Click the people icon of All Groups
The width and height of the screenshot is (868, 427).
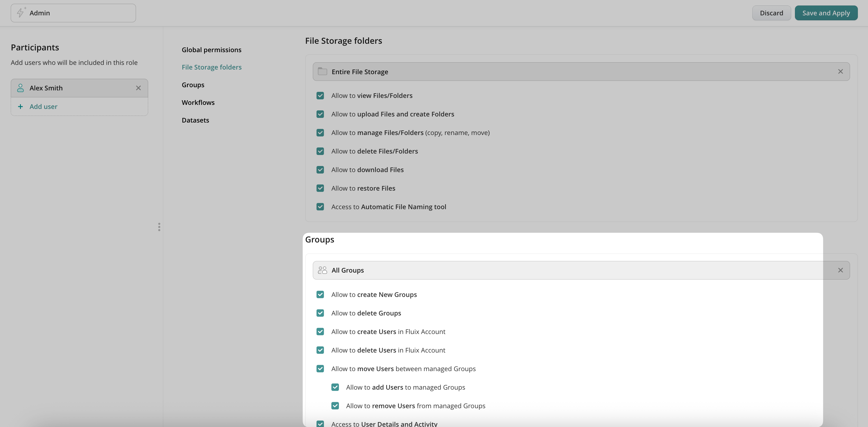click(x=322, y=270)
